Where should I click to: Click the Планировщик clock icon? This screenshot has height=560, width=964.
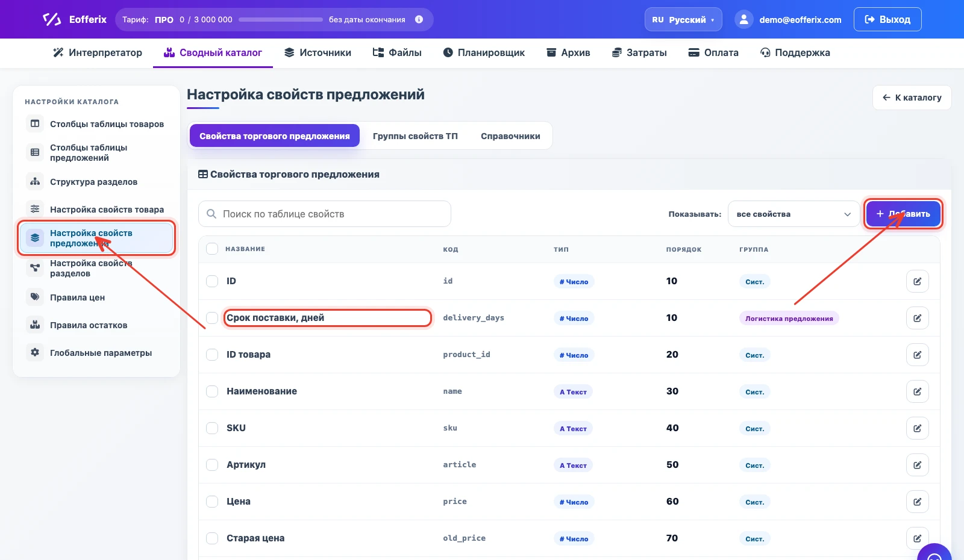[x=448, y=52]
